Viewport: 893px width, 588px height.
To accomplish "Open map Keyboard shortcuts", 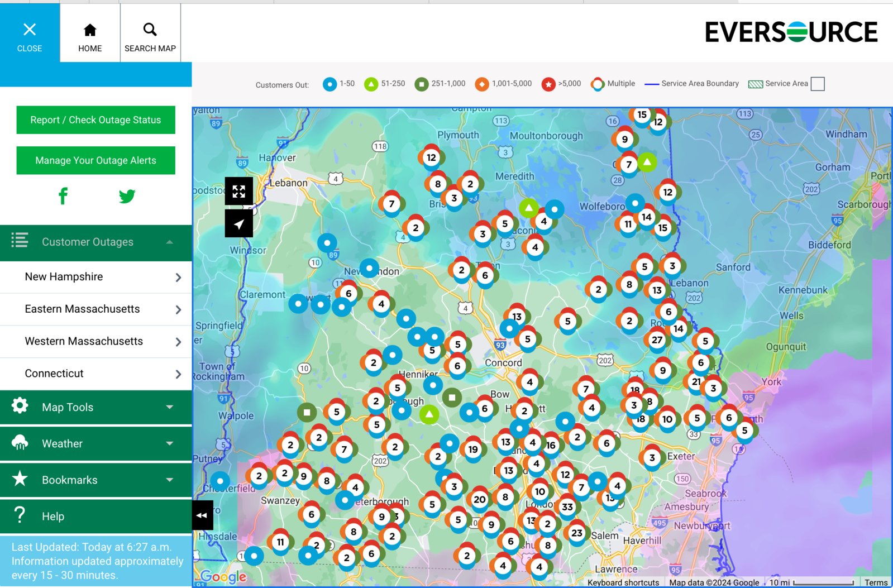I will pyautogui.click(x=623, y=582).
